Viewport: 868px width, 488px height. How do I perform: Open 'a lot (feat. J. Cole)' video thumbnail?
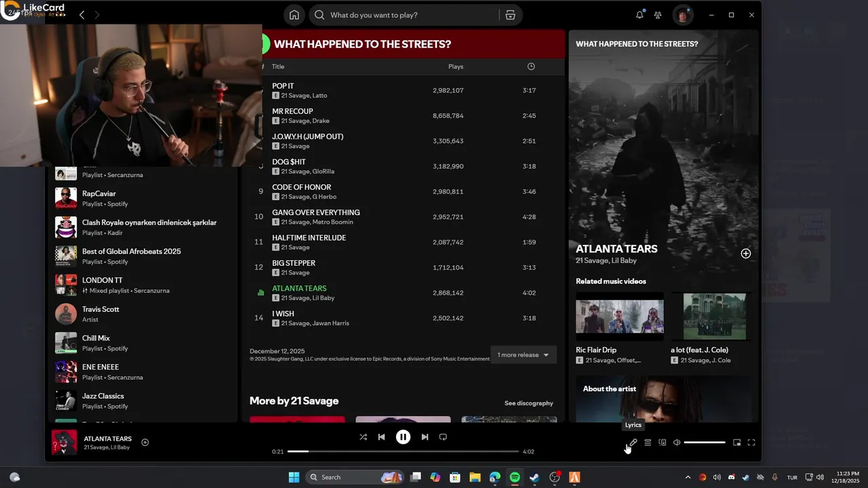pos(715,316)
